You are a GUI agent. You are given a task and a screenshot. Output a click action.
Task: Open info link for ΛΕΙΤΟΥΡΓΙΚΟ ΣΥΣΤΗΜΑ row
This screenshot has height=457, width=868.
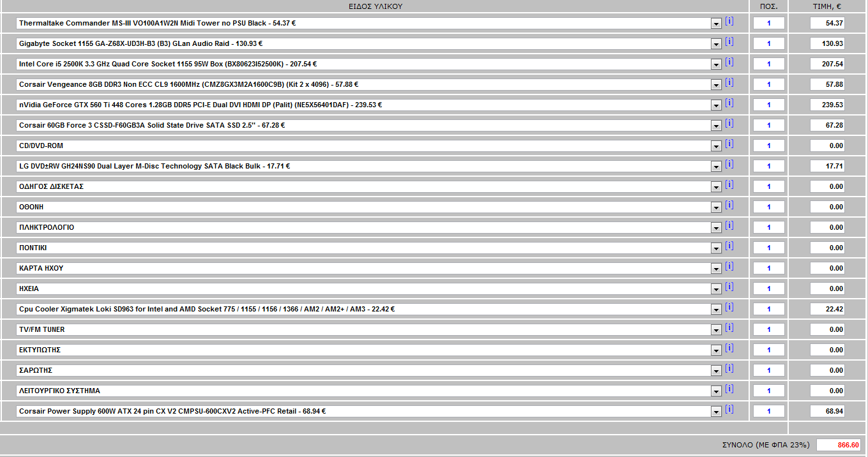click(729, 389)
